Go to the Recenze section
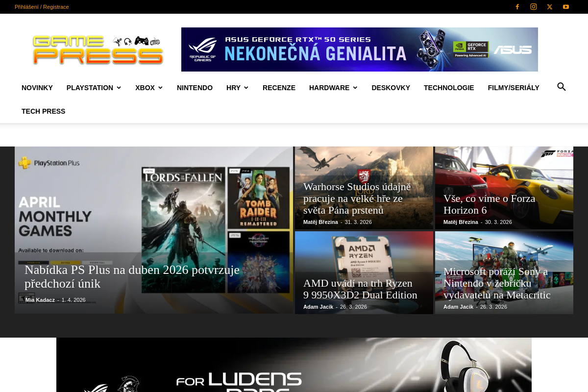 tap(279, 88)
